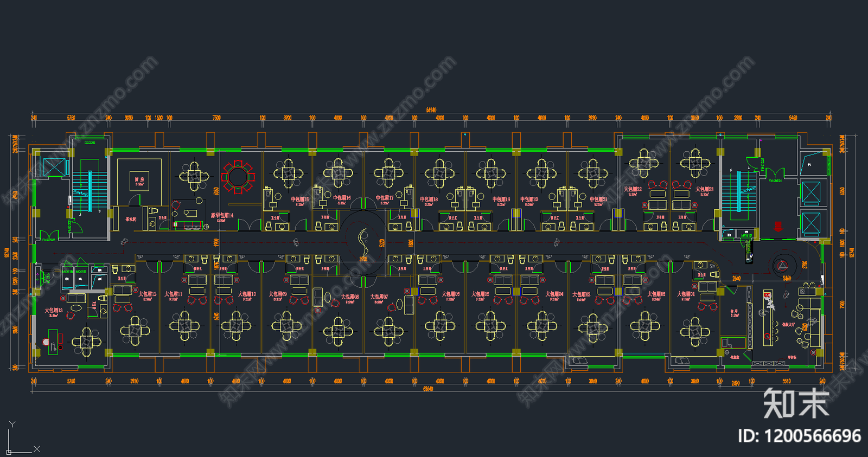Select the room label 大包厢05
Screen dimensions: 868x457
(480, 294)
